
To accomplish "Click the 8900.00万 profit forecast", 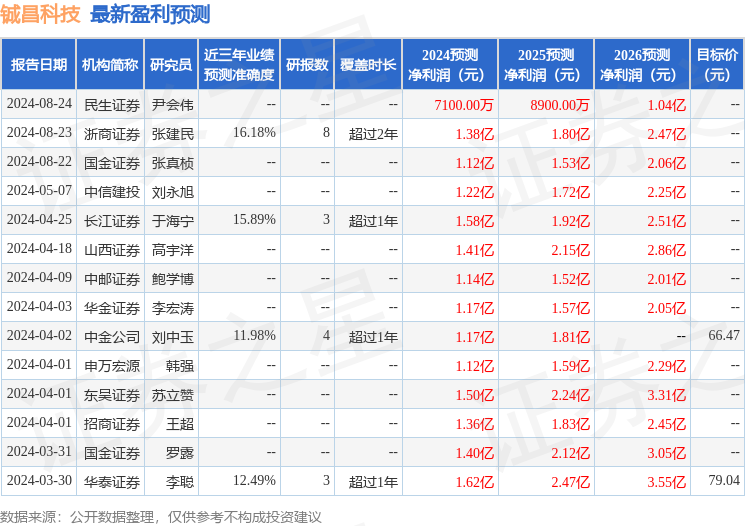I will pyautogui.click(x=560, y=105).
